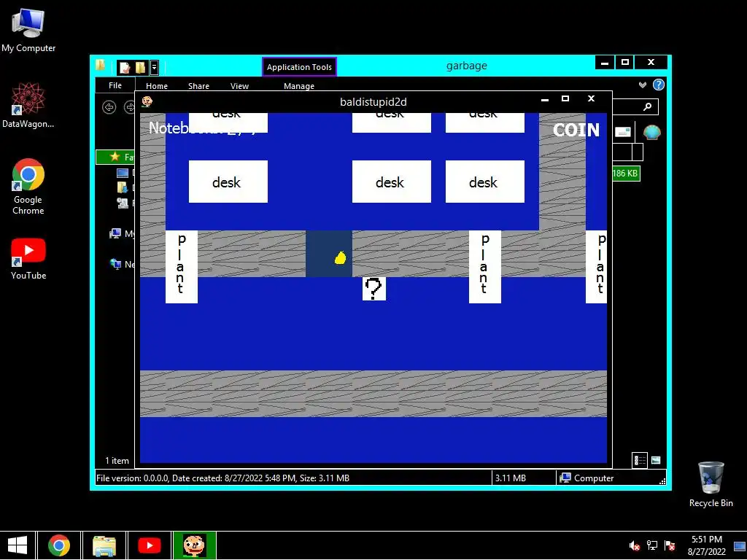Click the '1 item' count in Explorer
Image resolution: width=747 pixels, height=560 pixels.
tap(117, 461)
